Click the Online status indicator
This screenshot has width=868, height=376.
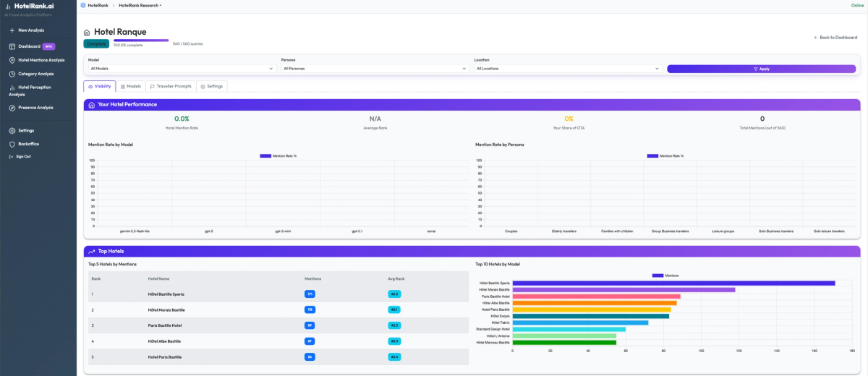click(857, 5)
